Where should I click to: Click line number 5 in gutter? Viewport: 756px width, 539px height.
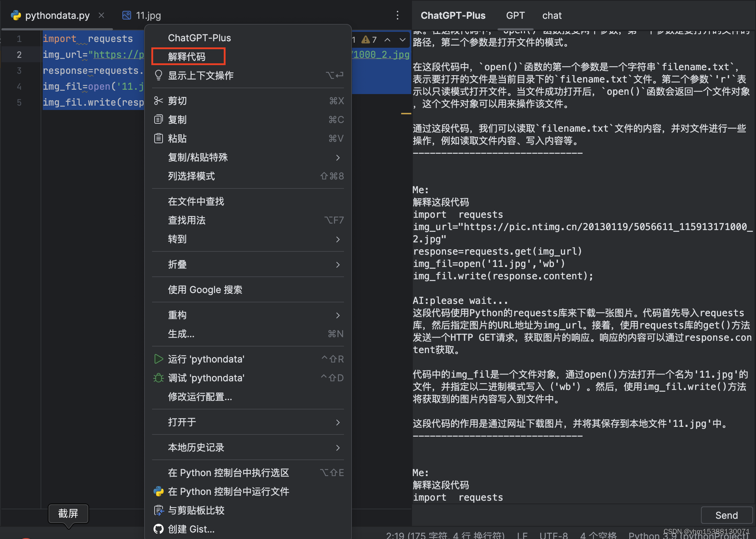19,102
